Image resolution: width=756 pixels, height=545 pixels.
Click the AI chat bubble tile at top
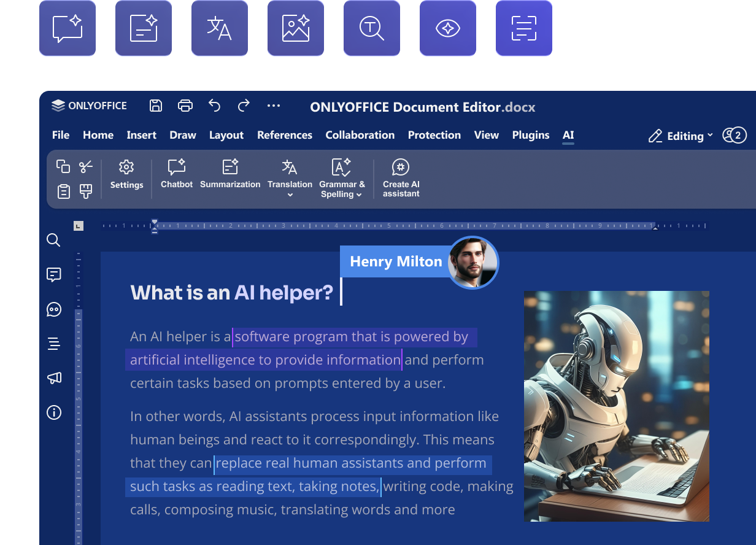click(x=67, y=28)
